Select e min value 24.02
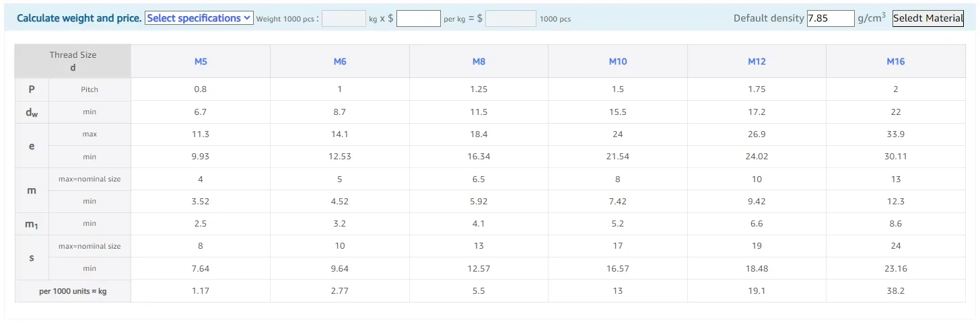The height and width of the screenshot is (324, 980). [x=757, y=157]
